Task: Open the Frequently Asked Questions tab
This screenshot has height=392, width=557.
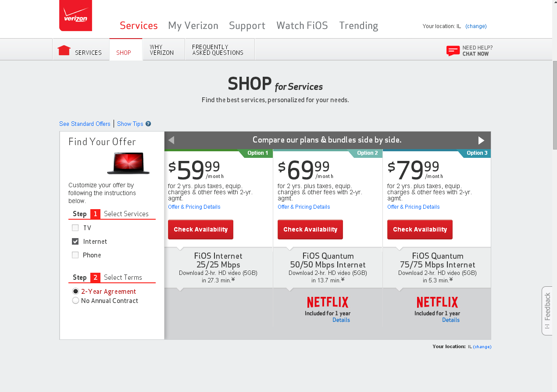Action: (220, 50)
